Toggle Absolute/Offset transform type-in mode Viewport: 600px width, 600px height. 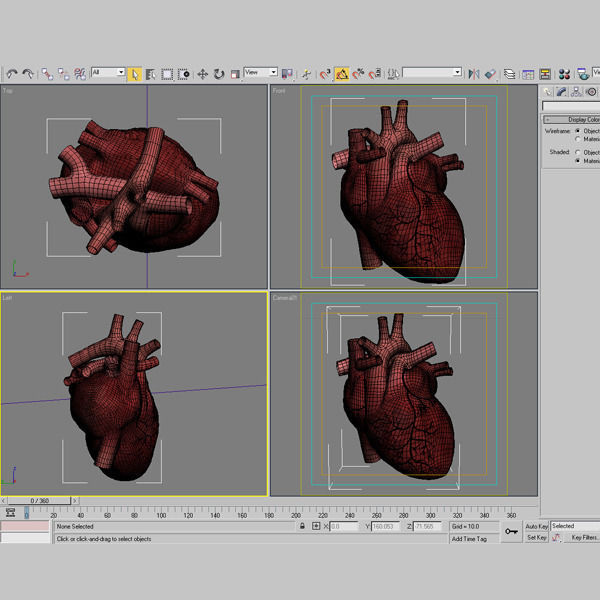pos(316,526)
